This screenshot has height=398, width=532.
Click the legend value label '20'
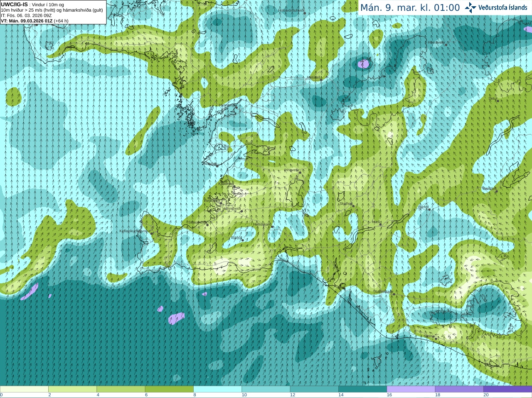(x=486, y=395)
